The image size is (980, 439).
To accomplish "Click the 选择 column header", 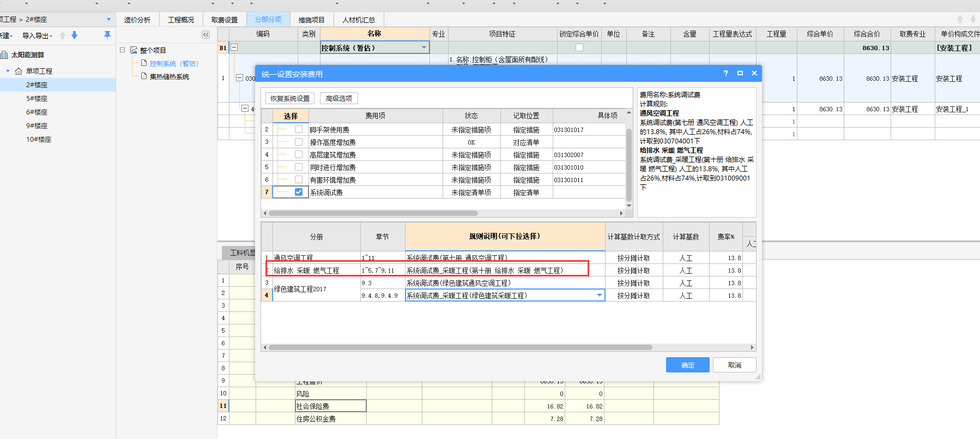I will (x=291, y=116).
